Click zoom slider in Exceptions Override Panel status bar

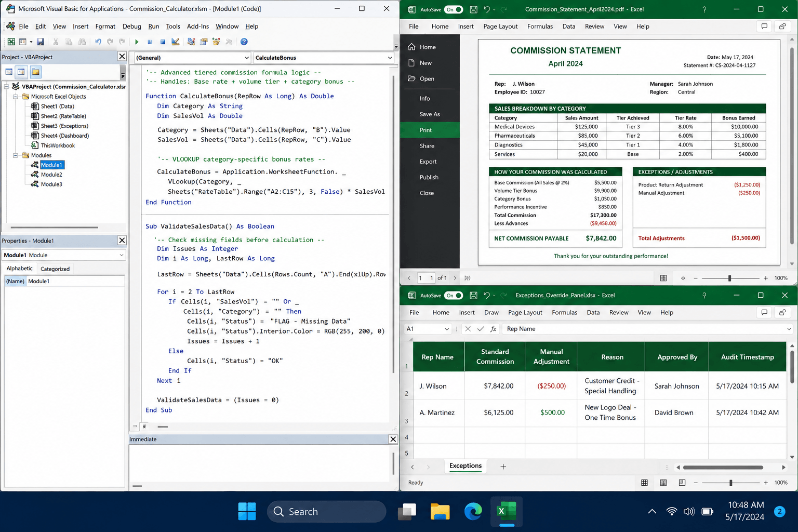coord(730,483)
